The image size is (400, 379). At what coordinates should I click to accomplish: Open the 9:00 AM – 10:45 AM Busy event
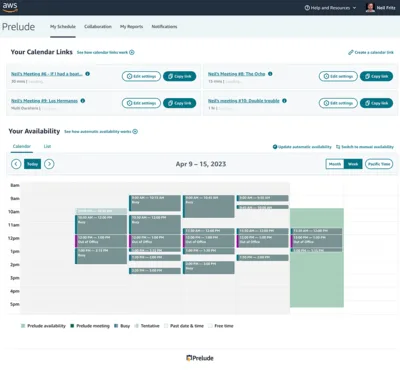click(x=209, y=207)
